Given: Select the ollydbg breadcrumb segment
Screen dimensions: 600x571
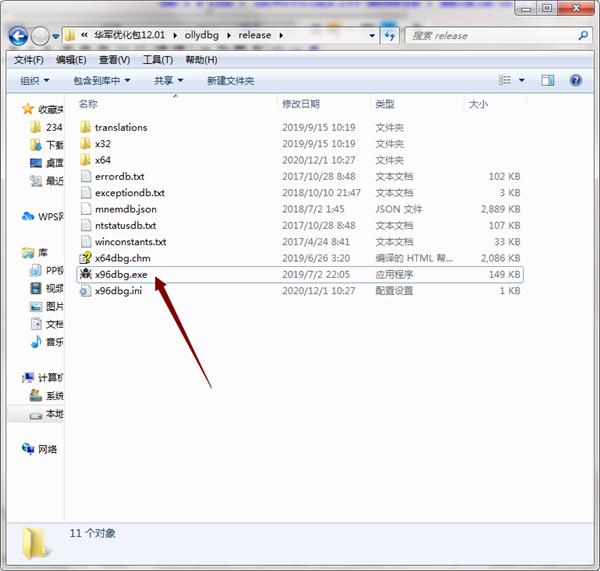Looking at the screenshot, I should [x=202, y=35].
